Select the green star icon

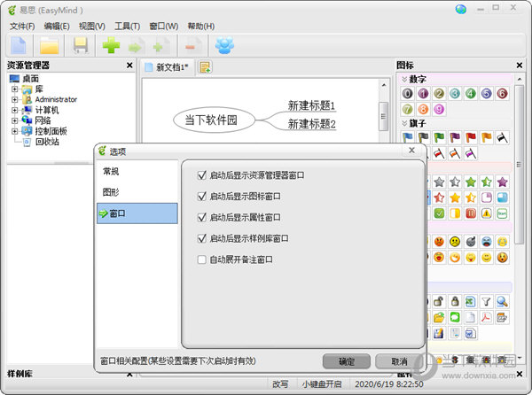point(470,182)
